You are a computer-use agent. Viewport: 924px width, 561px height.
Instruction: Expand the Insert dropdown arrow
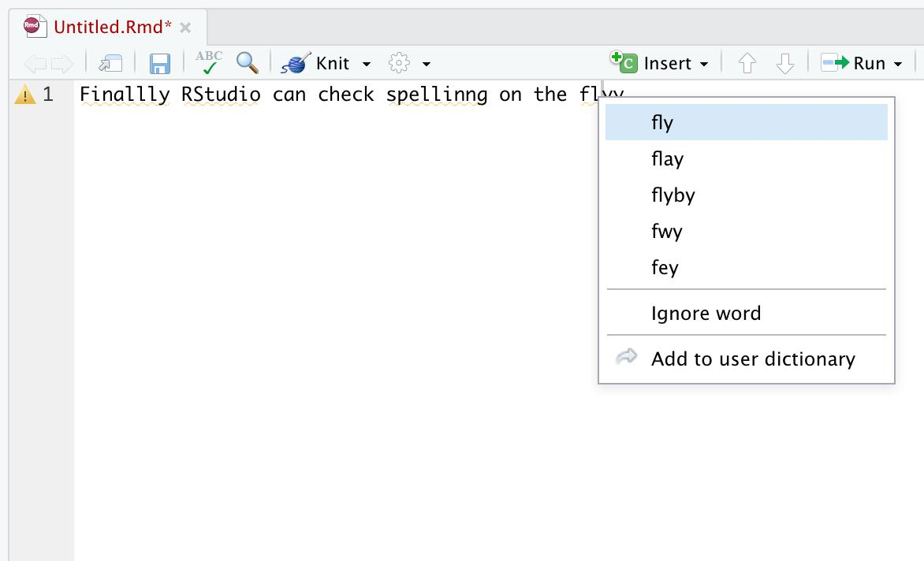tap(704, 64)
